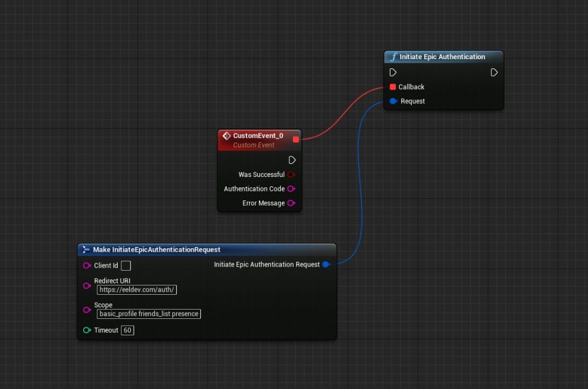Click Initiate Epic Authentication output exec pin
Viewport: 588px width, 389px height.
[x=494, y=72]
